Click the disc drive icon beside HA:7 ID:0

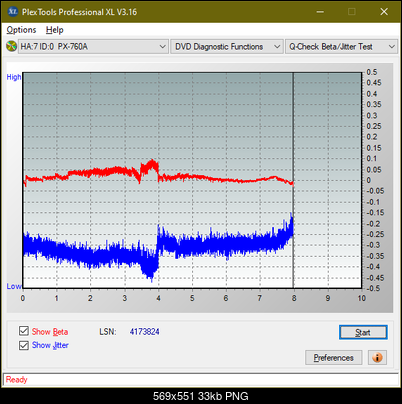tap(12, 46)
